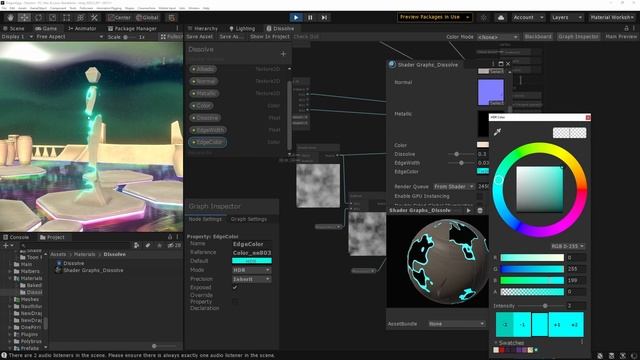
Task: Select the Scale tool in toolbar
Action: click(52, 18)
